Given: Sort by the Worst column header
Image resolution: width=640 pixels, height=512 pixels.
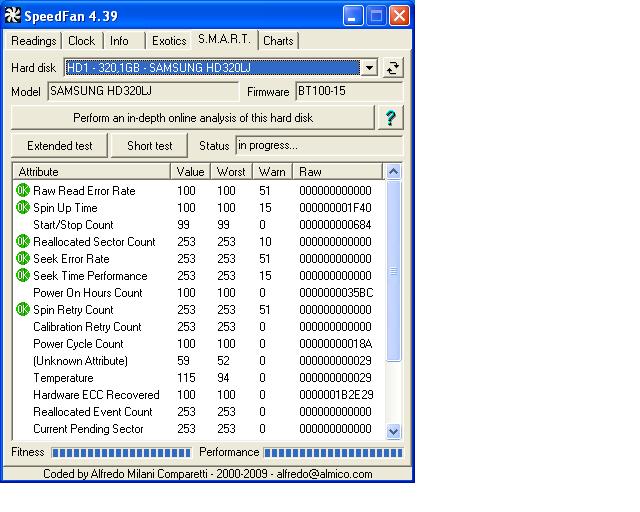Looking at the screenshot, I should (231, 171).
